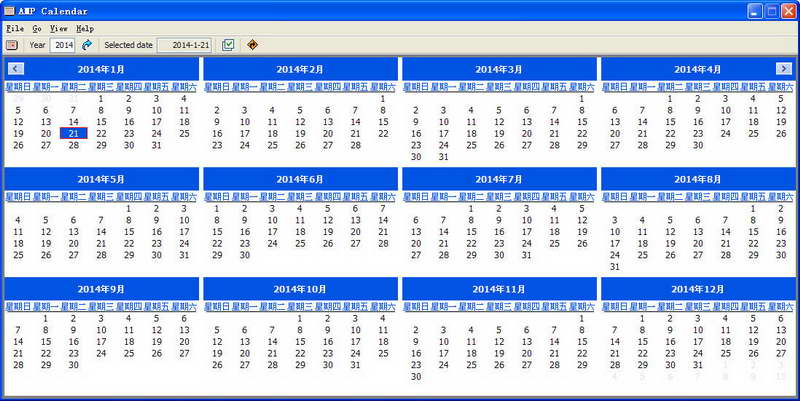Screen dimensions: 800x401
Task: Click the 2014年8月 month header
Action: (x=698, y=179)
